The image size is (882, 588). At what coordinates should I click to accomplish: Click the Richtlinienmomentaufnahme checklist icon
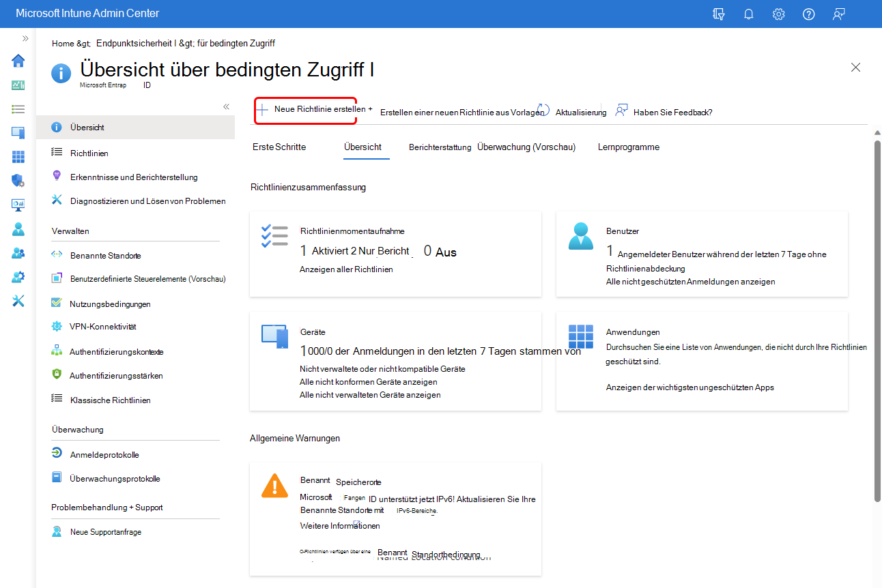point(274,236)
